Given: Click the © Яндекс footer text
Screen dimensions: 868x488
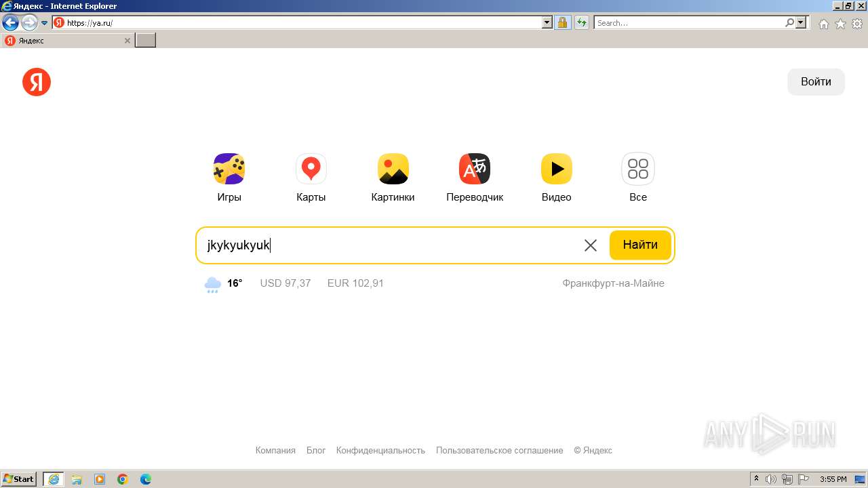Looking at the screenshot, I should [x=593, y=450].
